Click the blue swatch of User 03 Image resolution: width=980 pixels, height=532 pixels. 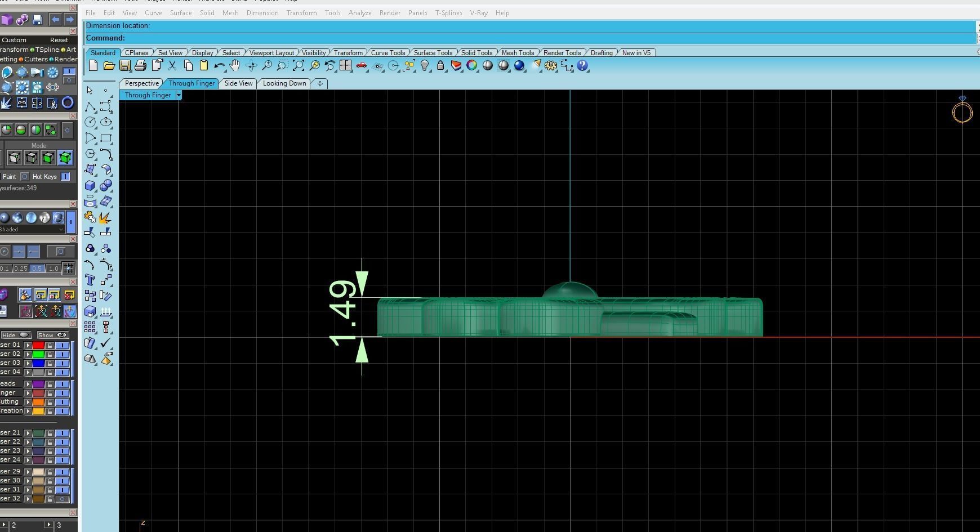pyautogui.click(x=38, y=363)
